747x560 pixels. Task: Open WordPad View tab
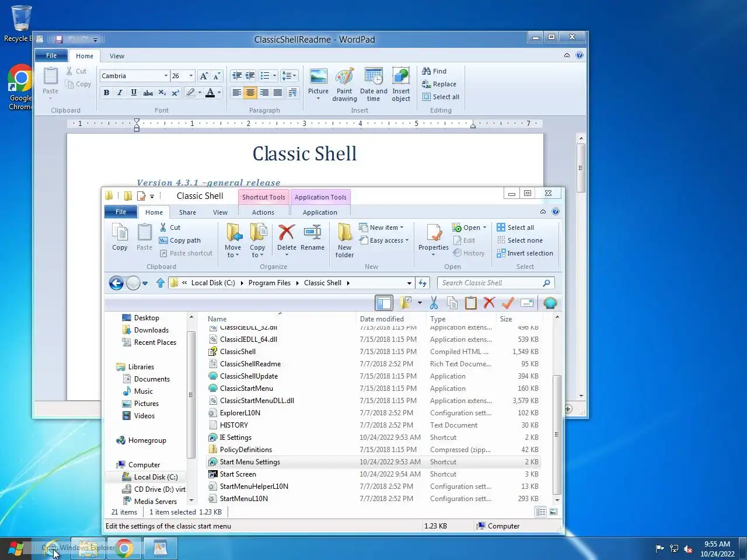(117, 56)
